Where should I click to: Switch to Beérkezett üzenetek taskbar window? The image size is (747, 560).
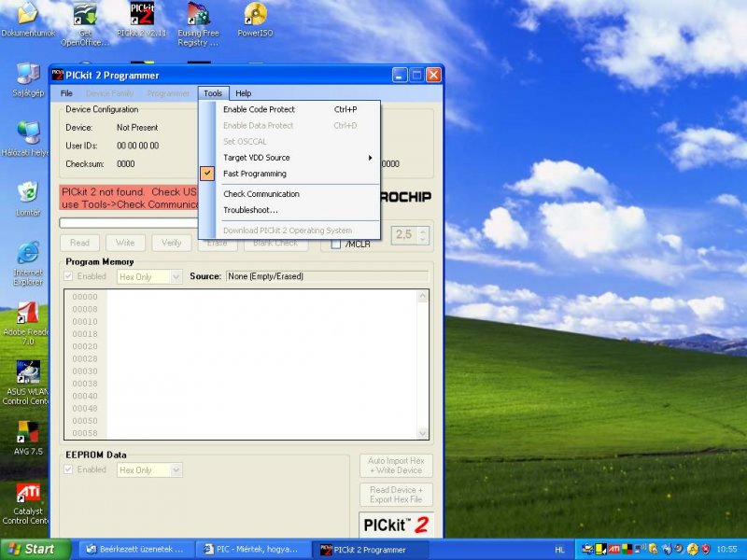point(135,549)
